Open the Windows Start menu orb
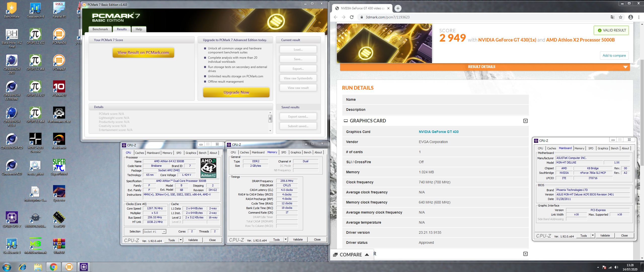Screen dimensions: 644x272 tap(7, 267)
